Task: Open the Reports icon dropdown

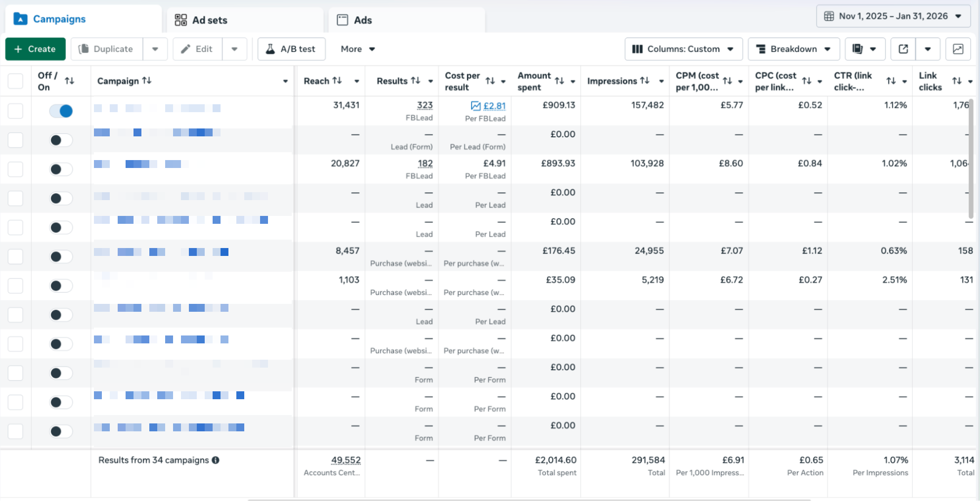Action: click(865, 49)
